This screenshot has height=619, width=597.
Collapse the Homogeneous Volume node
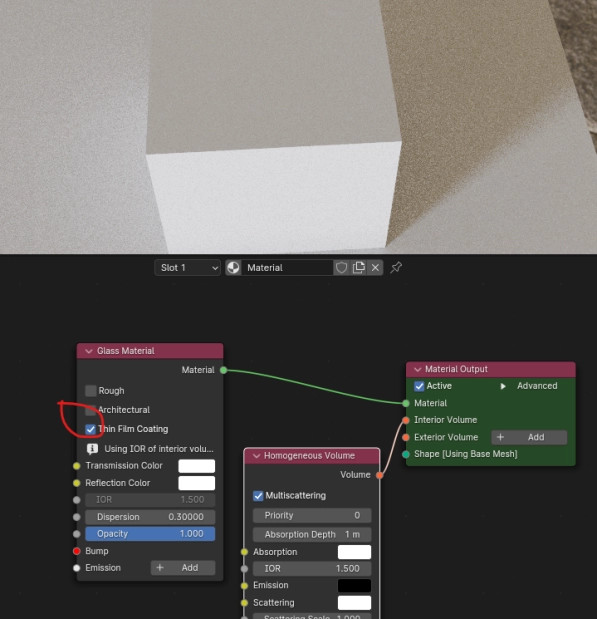pos(256,456)
